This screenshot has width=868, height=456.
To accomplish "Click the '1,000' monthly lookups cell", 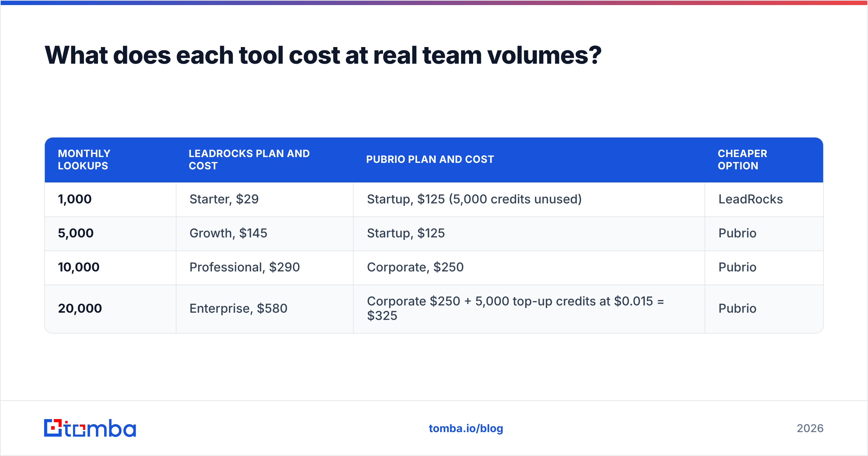I will tap(110, 199).
